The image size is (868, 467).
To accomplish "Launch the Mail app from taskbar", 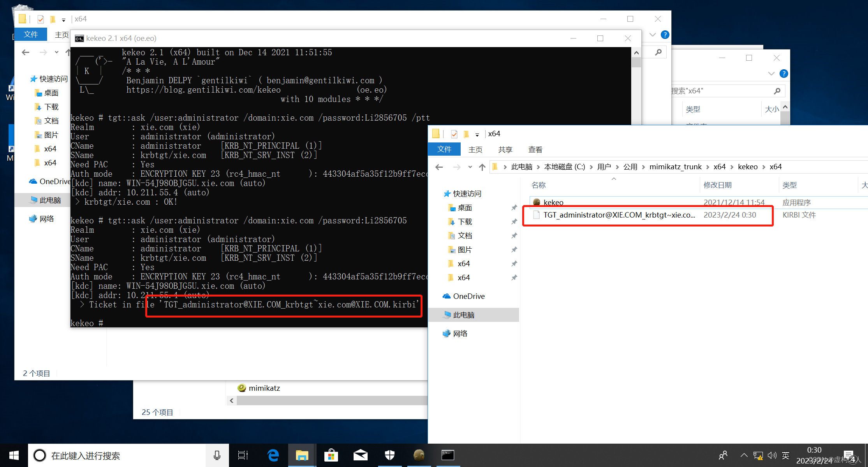I will pos(360,455).
